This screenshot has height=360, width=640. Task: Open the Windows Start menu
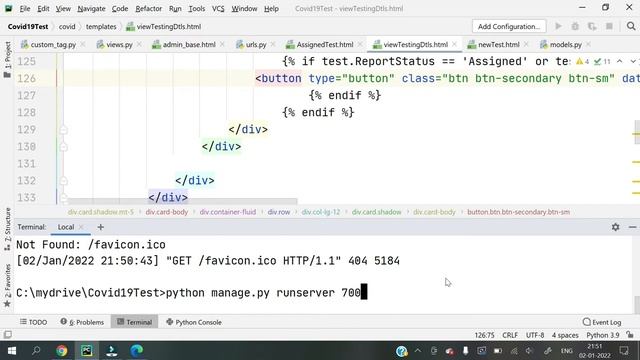(12, 351)
